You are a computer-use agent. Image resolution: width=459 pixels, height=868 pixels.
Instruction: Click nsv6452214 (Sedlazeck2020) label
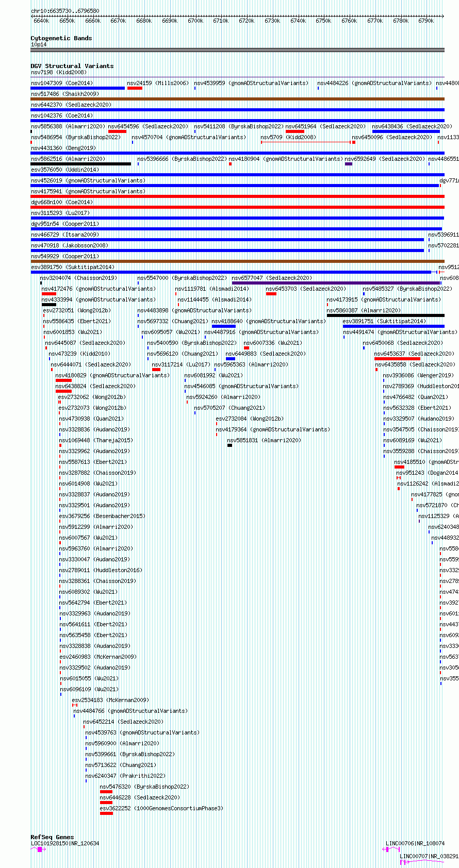click(x=124, y=722)
